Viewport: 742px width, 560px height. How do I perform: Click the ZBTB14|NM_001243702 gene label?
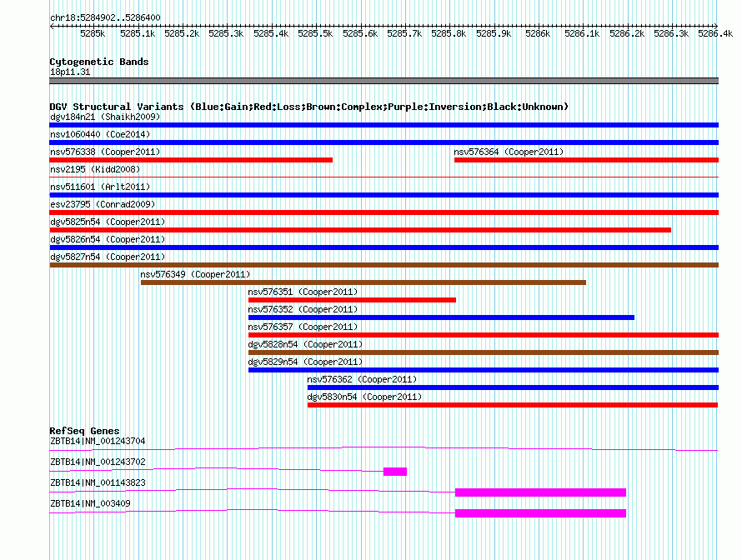pos(98,462)
